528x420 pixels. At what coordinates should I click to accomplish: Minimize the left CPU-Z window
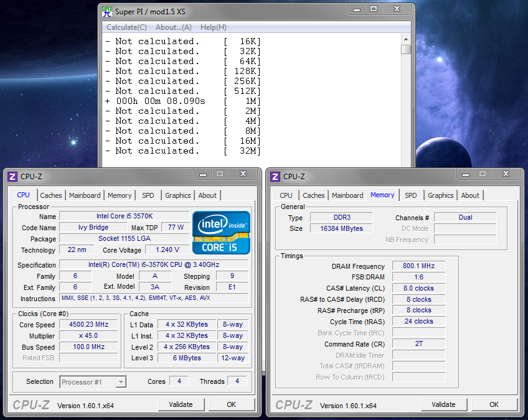click(x=203, y=174)
